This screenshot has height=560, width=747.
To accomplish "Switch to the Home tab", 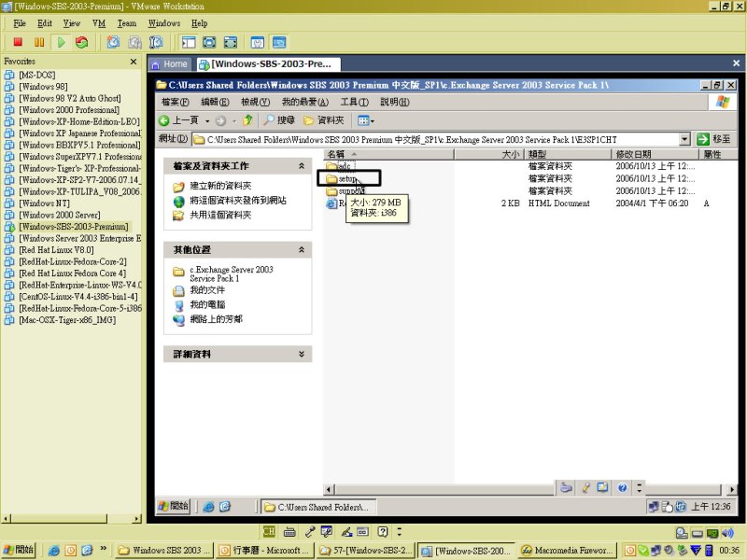I will tap(170, 63).
